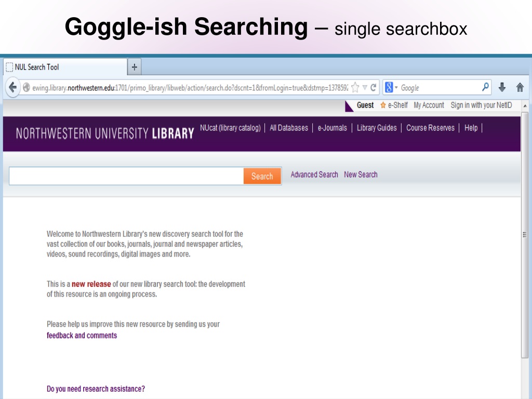Click the Northwestern University Library logo
Image resolution: width=532 pixels, height=399 pixels.
[x=105, y=134]
